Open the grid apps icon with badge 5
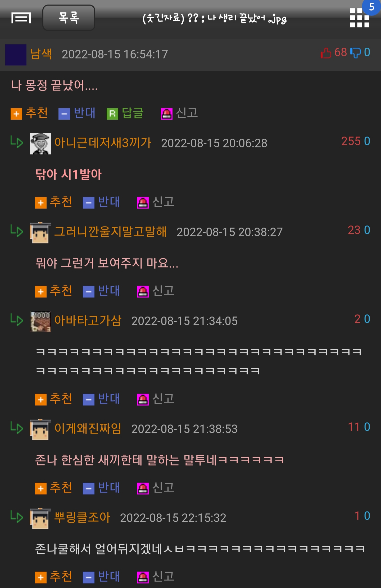The height and width of the screenshot is (588, 381). [x=359, y=17]
